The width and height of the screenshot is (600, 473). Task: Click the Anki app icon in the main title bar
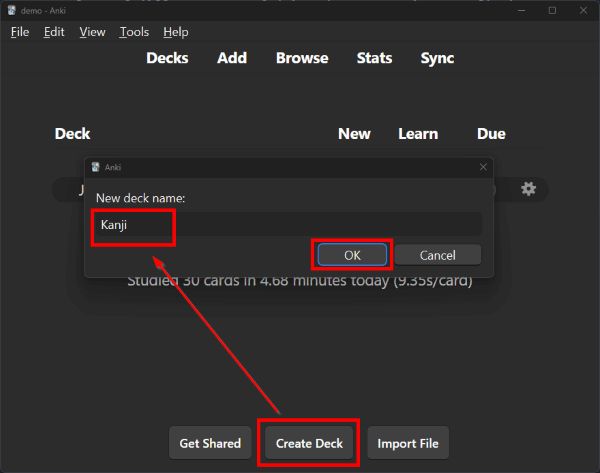(x=11, y=10)
